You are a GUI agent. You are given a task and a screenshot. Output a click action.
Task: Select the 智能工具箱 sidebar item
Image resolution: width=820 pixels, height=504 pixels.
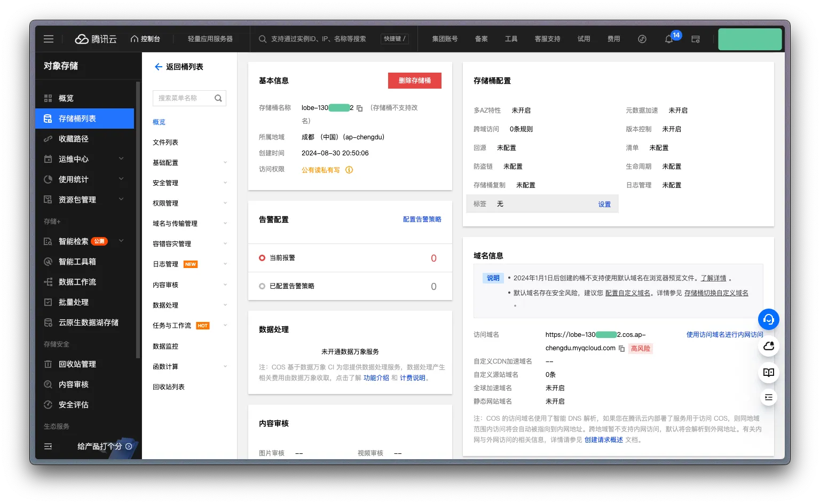[x=75, y=262]
